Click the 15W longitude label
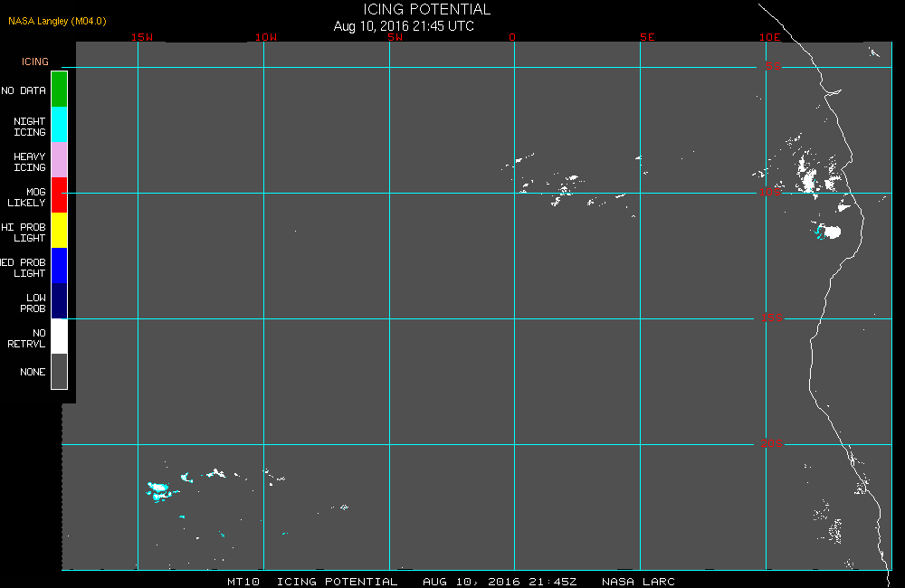 [x=142, y=37]
